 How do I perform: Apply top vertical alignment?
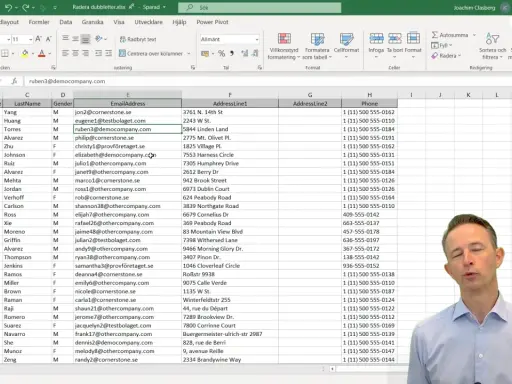coord(65,39)
